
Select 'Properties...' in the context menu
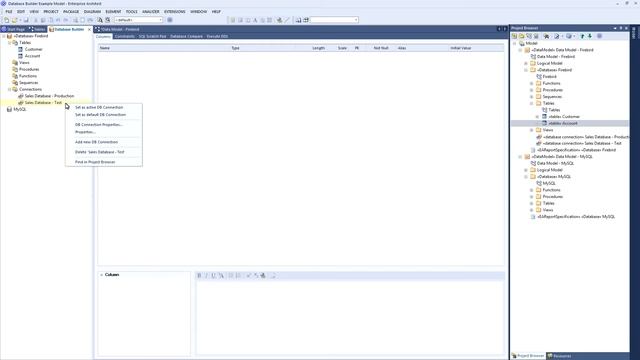pos(85,132)
